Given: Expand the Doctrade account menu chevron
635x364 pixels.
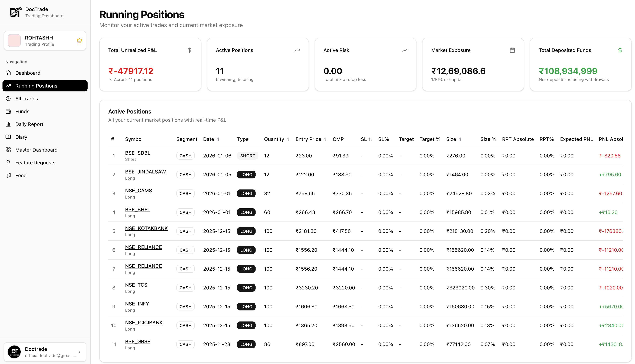Looking at the screenshot, I should 80,352.
